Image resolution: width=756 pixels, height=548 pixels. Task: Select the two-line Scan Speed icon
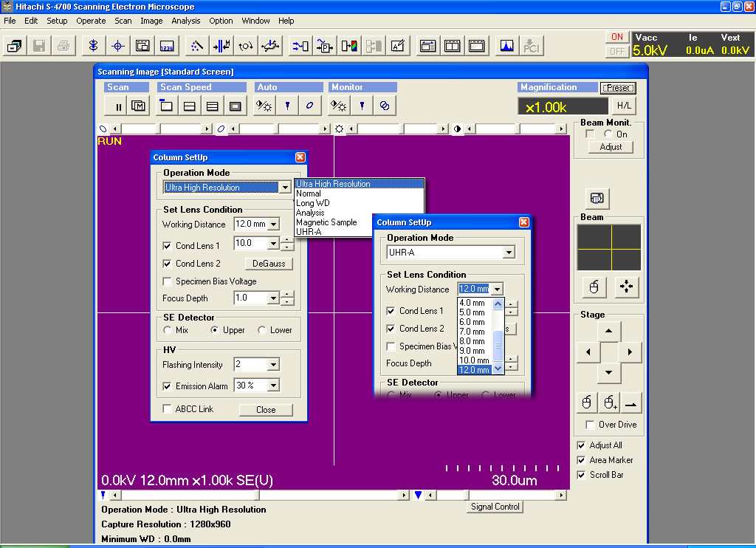pyautogui.click(x=190, y=106)
